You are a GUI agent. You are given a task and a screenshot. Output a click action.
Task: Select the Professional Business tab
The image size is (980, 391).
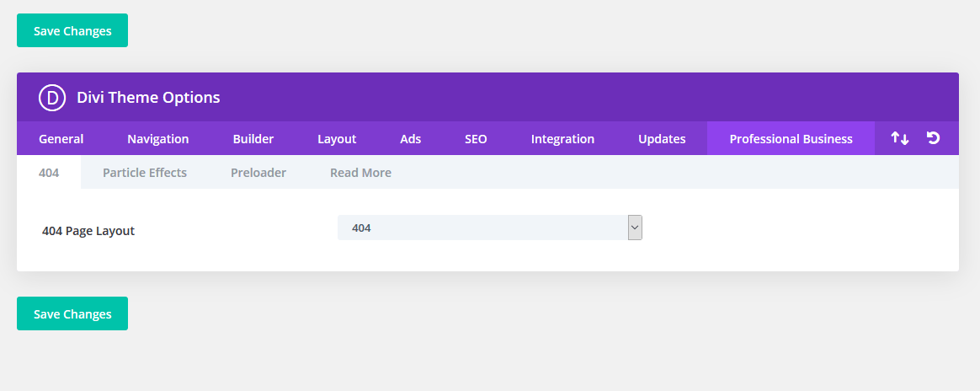(791, 139)
